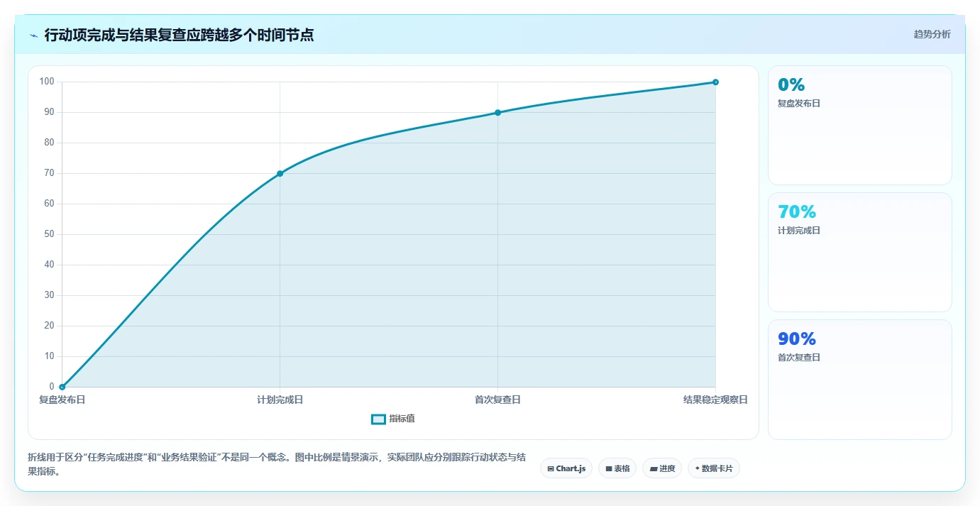Select the 进度 tag pill
Screen dimensions: 980x506
click(x=662, y=468)
